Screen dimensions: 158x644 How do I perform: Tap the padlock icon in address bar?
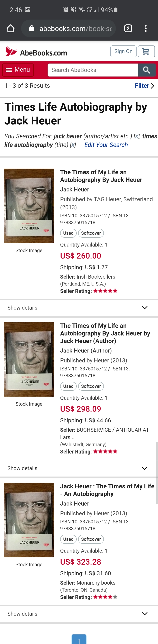pyautogui.click(x=31, y=28)
